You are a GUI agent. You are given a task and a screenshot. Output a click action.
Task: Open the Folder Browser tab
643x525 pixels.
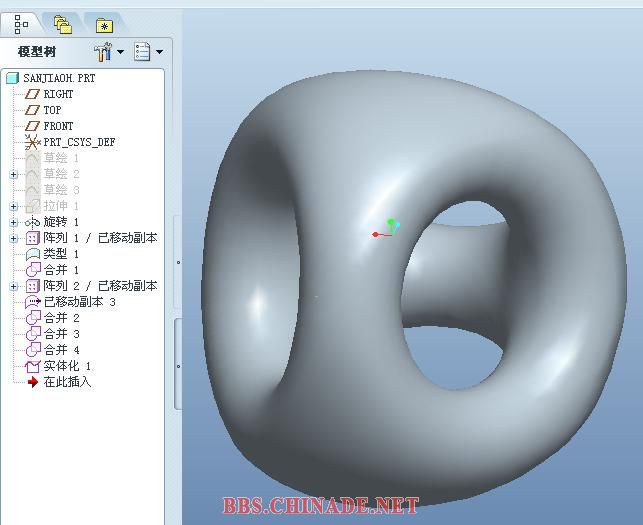tap(63, 25)
